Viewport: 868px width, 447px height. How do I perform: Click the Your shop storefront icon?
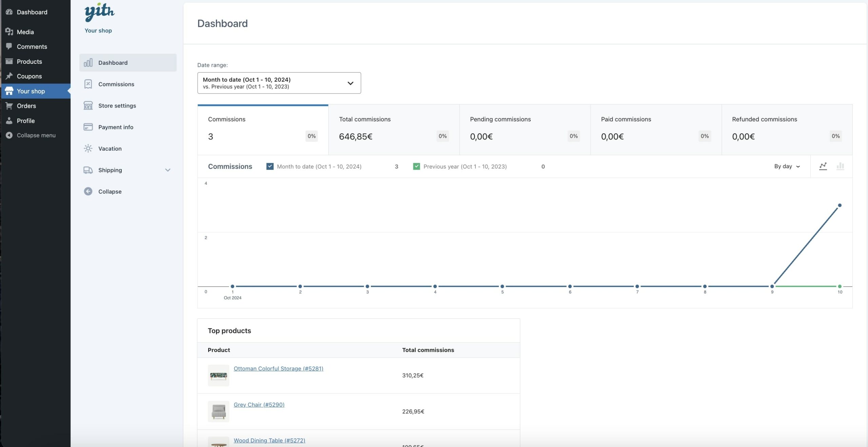[x=9, y=91]
